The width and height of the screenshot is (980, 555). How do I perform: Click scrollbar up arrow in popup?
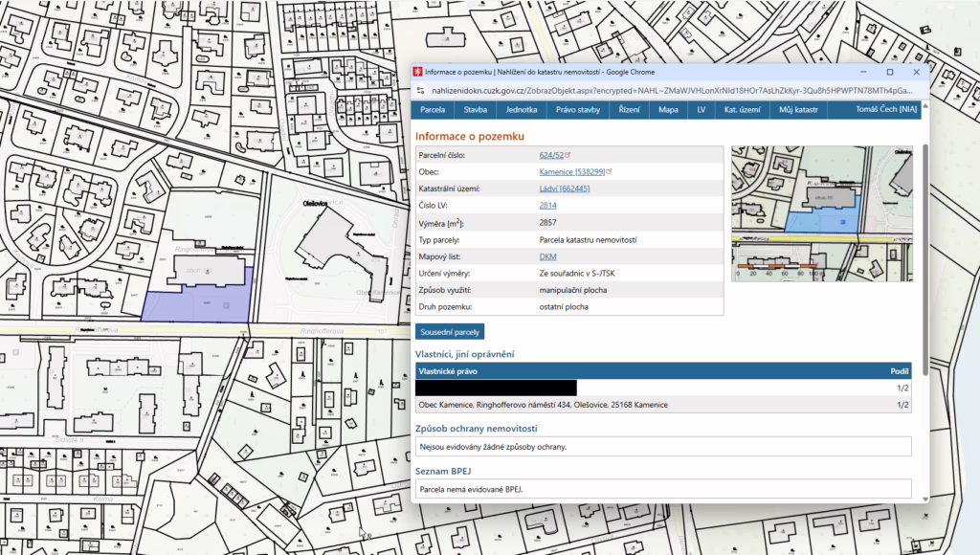925,105
